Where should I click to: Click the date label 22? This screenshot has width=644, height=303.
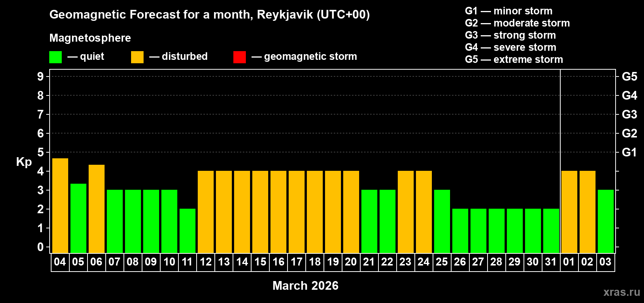coord(387,262)
